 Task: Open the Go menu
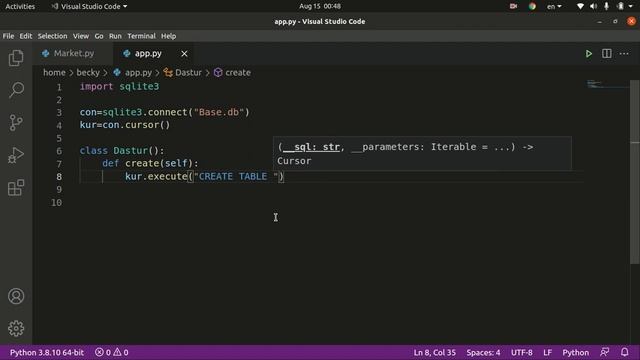(99, 36)
